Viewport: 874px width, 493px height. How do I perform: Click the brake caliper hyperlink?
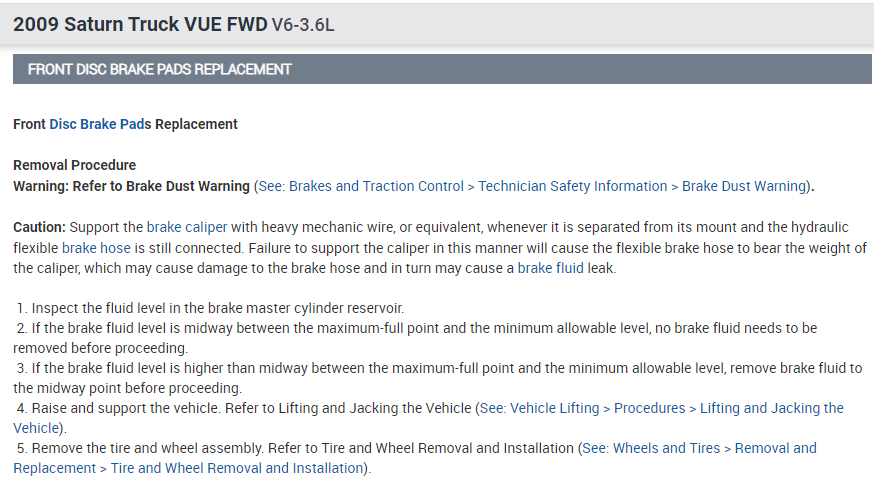click(187, 227)
